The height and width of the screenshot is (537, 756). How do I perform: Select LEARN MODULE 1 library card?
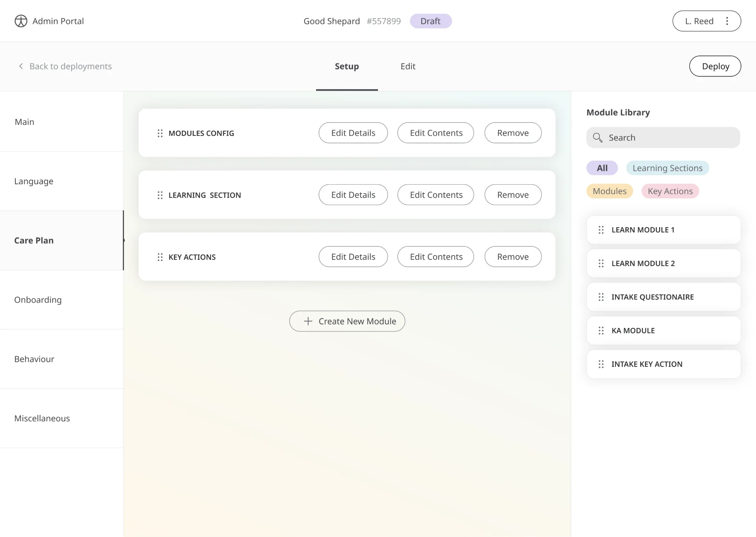(x=663, y=230)
